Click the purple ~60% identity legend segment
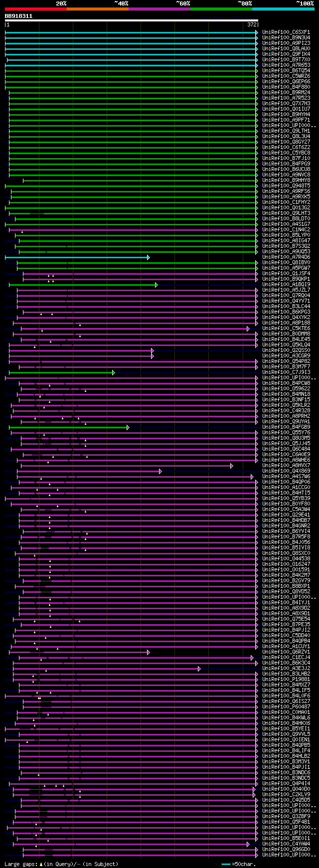This screenshot has height=868, width=319. [159, 8]
